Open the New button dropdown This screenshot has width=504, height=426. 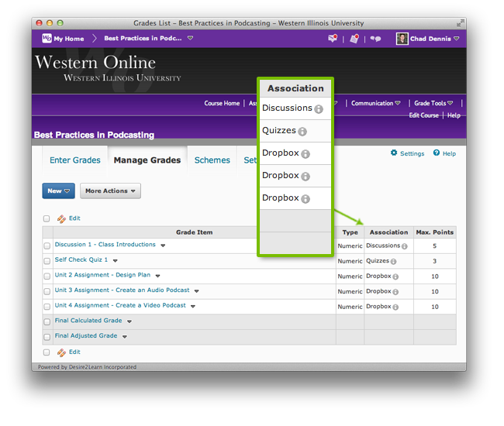[58, 191]
